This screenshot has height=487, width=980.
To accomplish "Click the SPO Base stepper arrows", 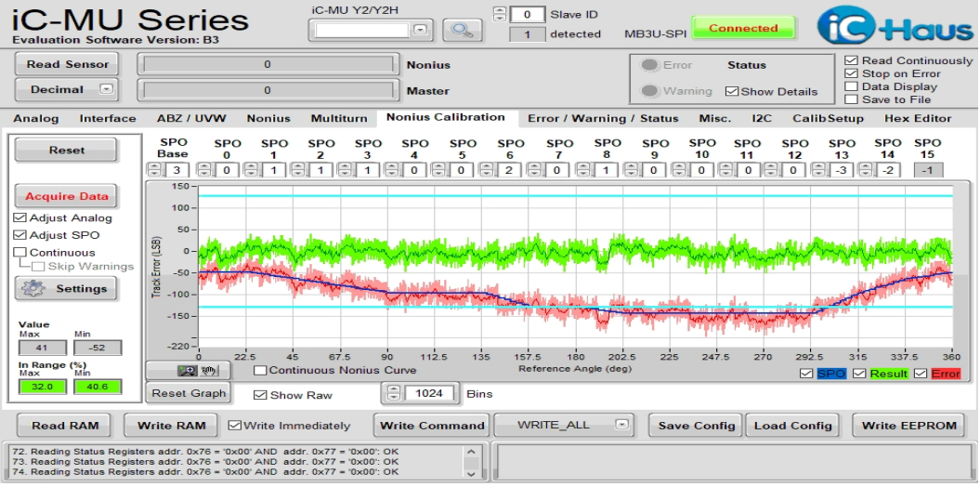I will click(x=154, y=169).
